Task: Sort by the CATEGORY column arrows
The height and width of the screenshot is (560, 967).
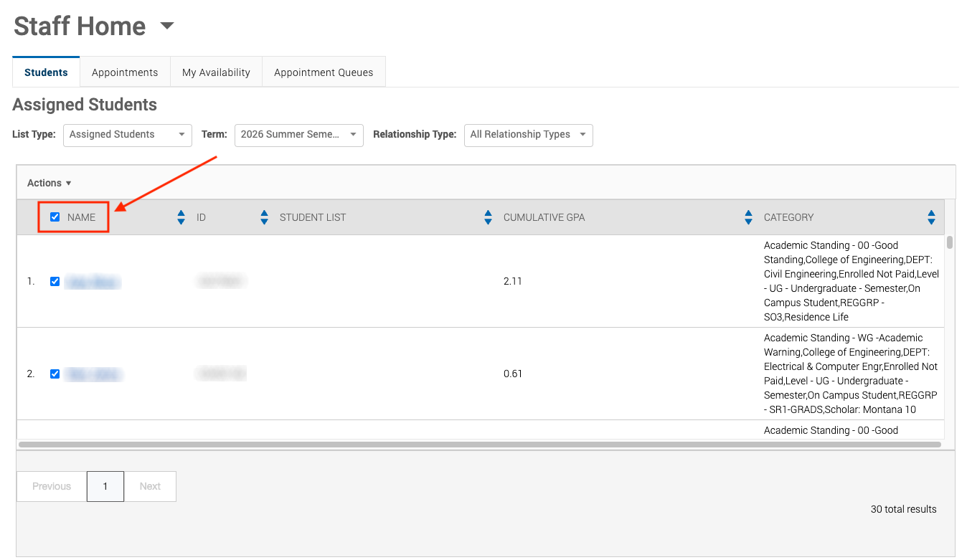Action: click(x=931, y=217)
